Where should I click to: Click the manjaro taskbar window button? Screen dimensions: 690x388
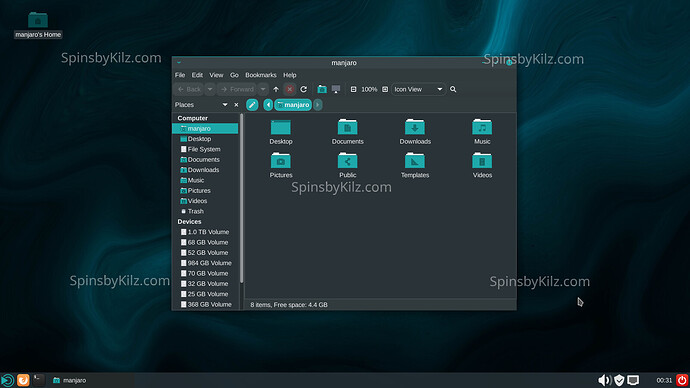click(x=70, y=380)
